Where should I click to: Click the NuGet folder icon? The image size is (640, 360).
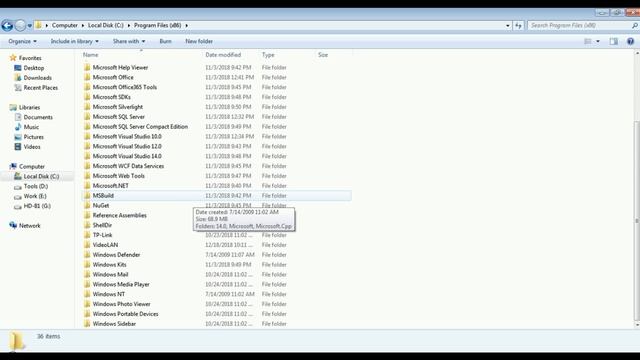tap(87, 205)
